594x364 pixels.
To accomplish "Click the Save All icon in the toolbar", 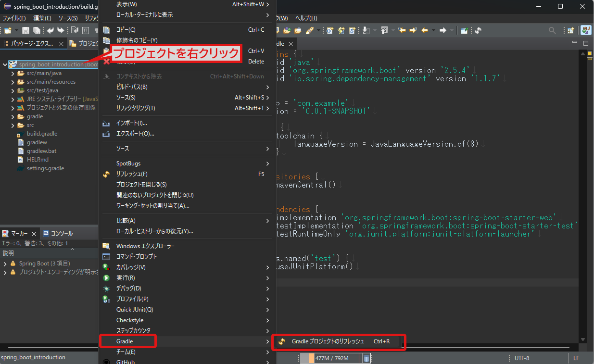I will (x=37, y=30).
